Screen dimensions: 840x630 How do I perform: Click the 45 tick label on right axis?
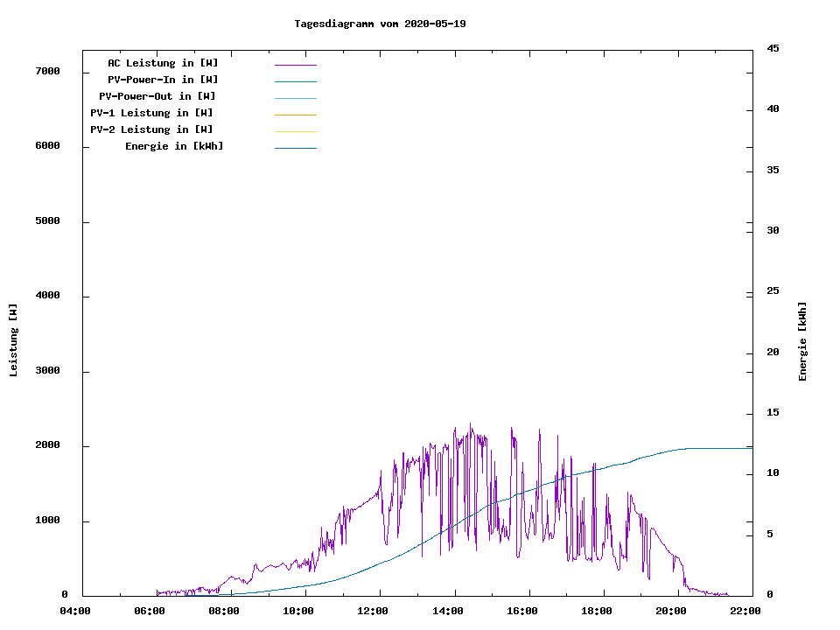[773, 48]
